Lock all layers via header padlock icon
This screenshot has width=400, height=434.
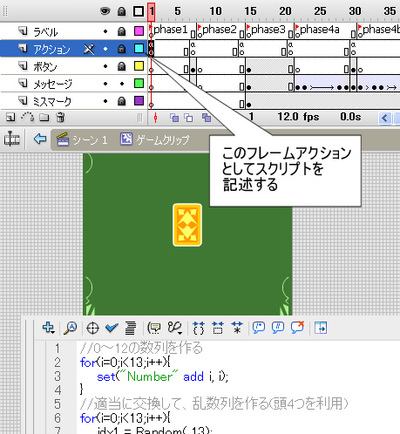tap(122, 12)
